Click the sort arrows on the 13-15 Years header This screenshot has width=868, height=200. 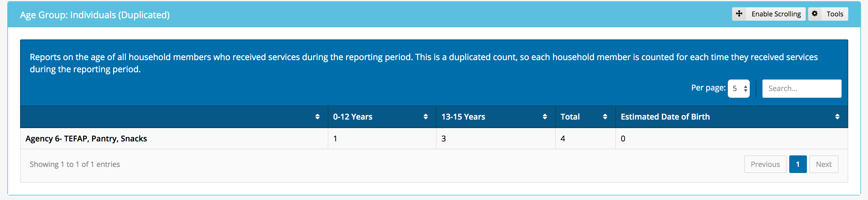pos(545,117)
